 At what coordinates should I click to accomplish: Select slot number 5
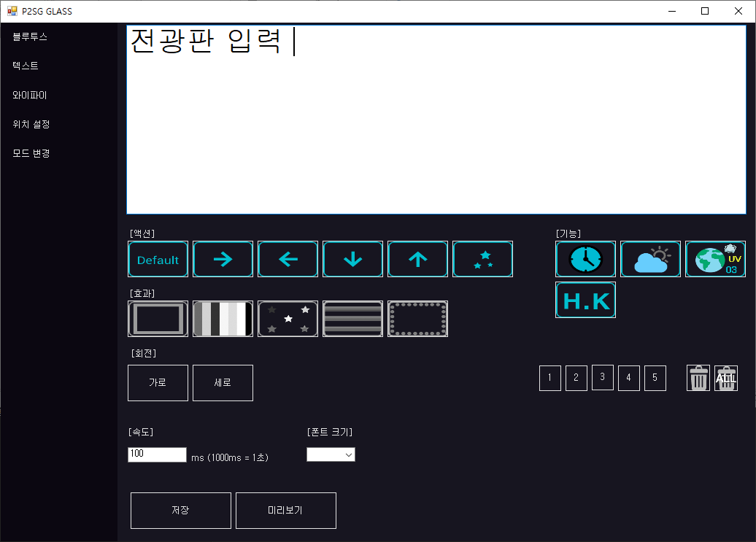(655, 378)
